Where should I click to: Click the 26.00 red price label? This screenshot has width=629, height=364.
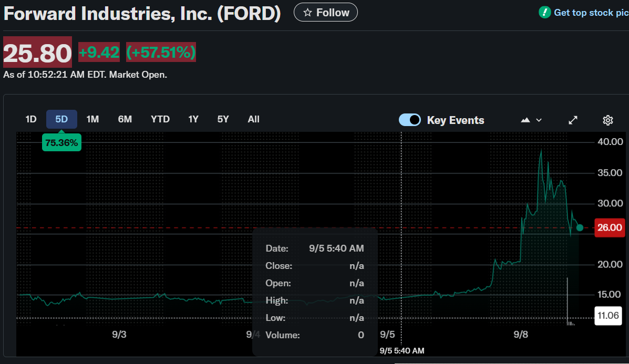point(610,228)
